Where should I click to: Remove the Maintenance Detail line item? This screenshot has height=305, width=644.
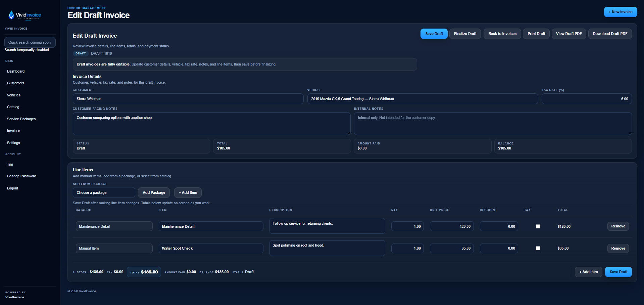pyautogui.click(x=618, y=226)
